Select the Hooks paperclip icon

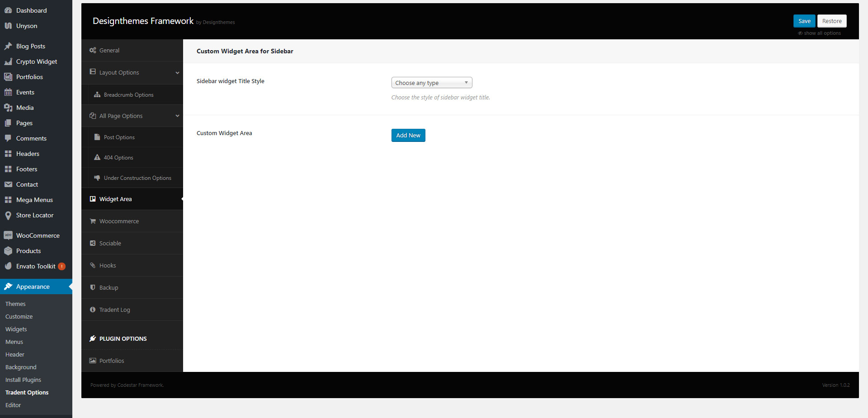tap(93, 265)
